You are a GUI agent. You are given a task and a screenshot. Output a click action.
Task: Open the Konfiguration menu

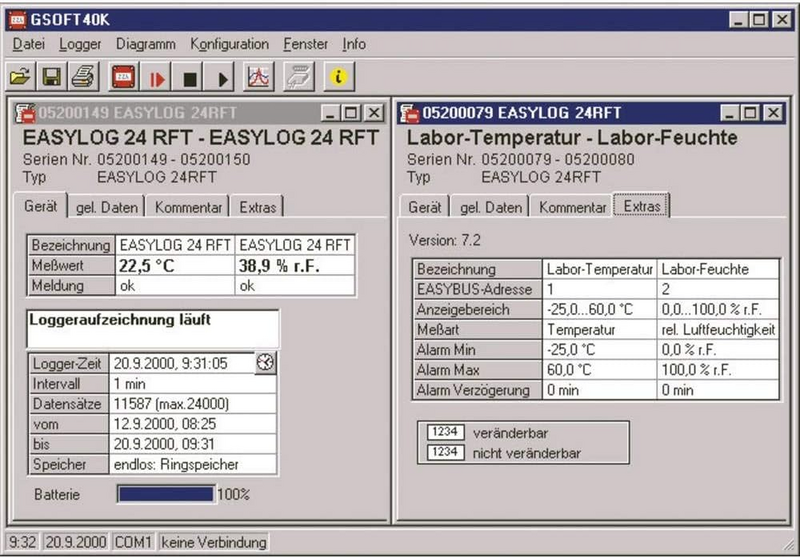(x=229, y=44)
